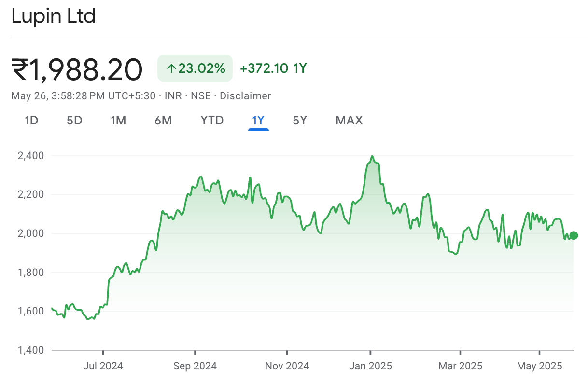
Task: Show the 5Y price history
Action: 300,120
